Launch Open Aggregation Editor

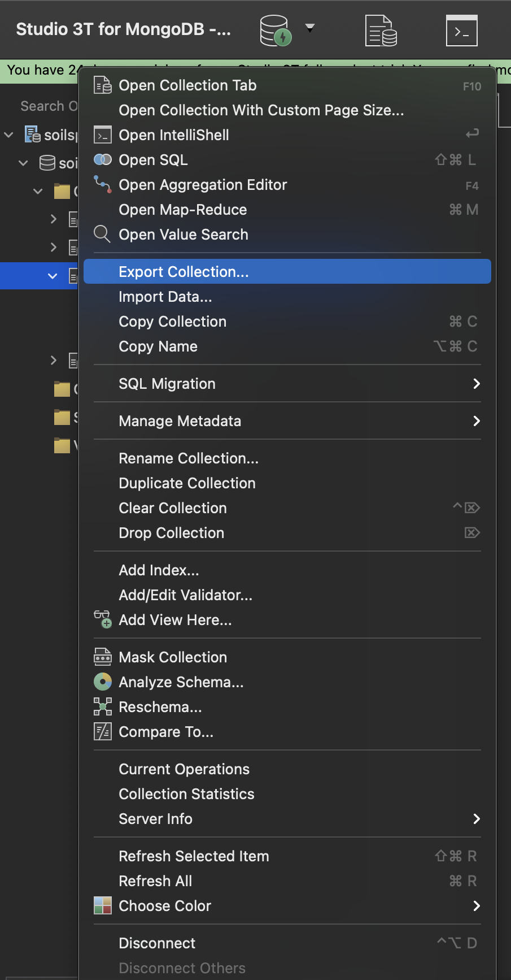point(203,185)
